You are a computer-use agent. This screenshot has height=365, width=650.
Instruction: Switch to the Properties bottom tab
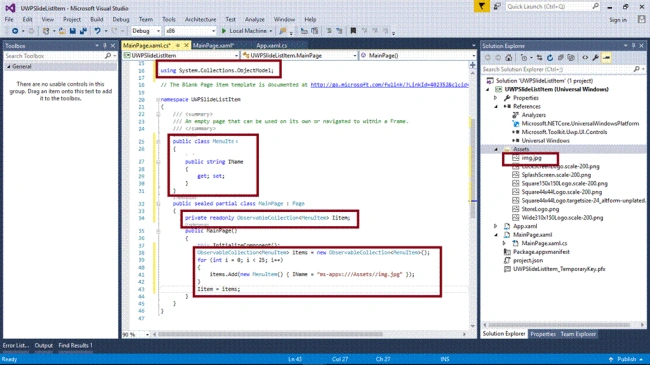(x=543, y=334)
